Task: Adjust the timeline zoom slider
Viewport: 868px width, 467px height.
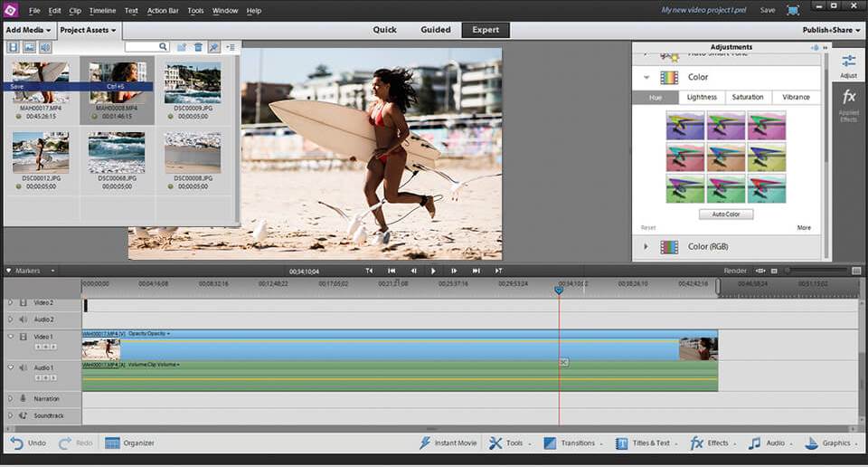Action: pos(817,271)
